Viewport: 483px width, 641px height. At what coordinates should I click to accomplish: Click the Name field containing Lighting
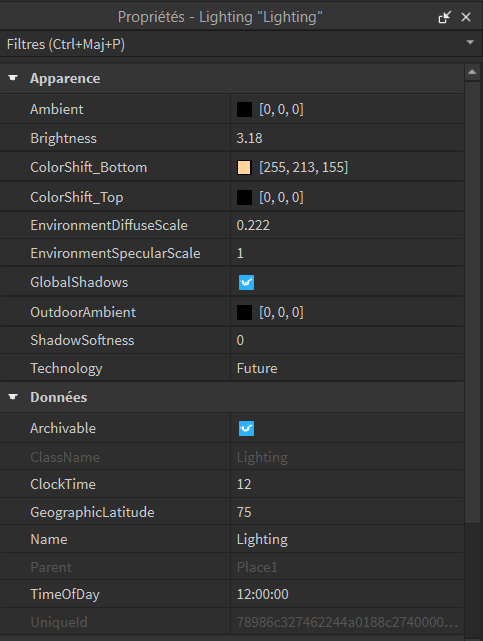347,540
